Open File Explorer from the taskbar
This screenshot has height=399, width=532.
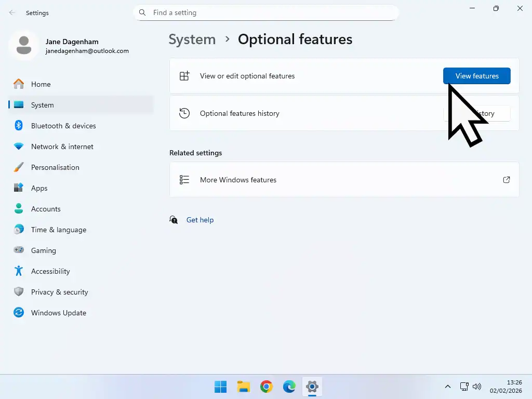[x=243, y=387]
